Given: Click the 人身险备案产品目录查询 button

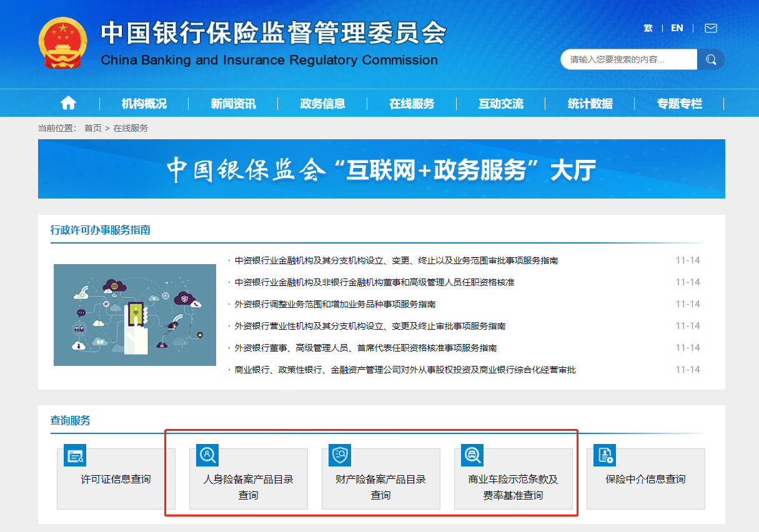Looking at the screenshot, I should click(249, 479).
